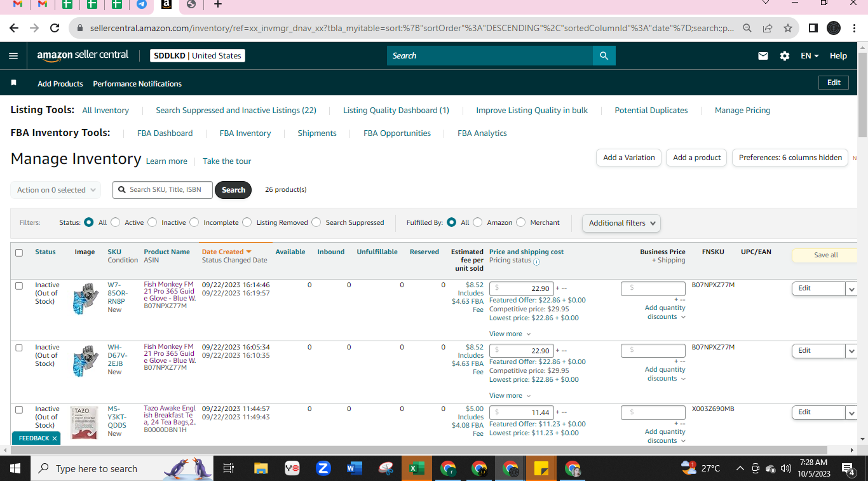Click the Save all button
The image size is (868, 481).
pyautogui.click(x=826, y=255)
